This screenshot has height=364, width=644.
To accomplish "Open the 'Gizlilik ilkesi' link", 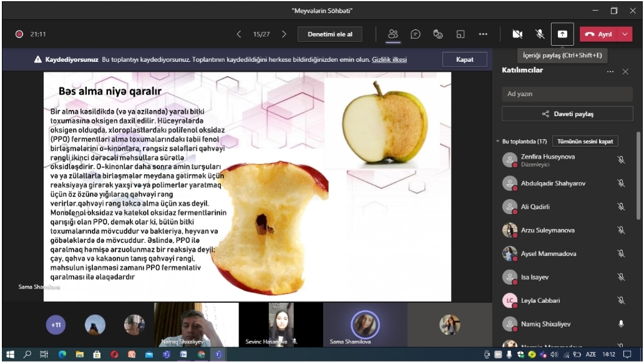I will [x=389, y=59].
